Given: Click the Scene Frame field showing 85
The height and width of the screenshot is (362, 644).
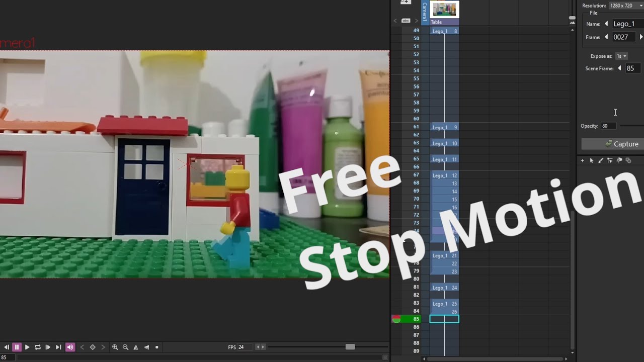Looking at the screenshot, I should click(634, 68).
